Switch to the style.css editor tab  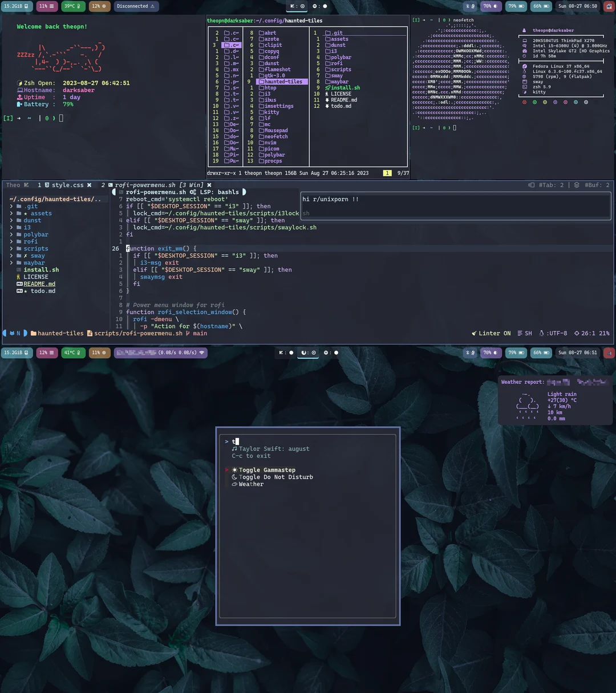click(67, 185)
